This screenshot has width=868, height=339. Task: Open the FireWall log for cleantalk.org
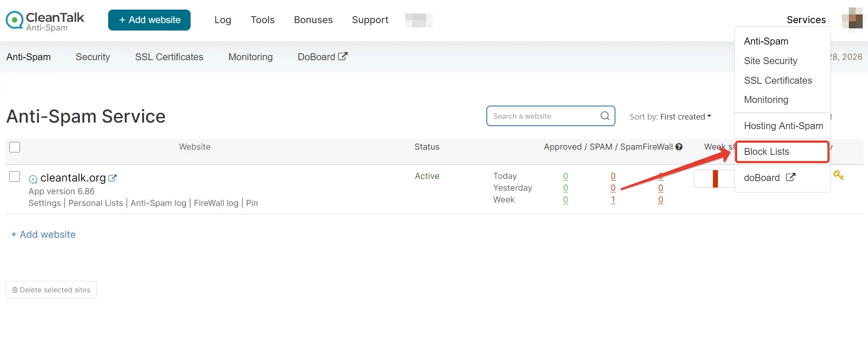tap(216, 203)
